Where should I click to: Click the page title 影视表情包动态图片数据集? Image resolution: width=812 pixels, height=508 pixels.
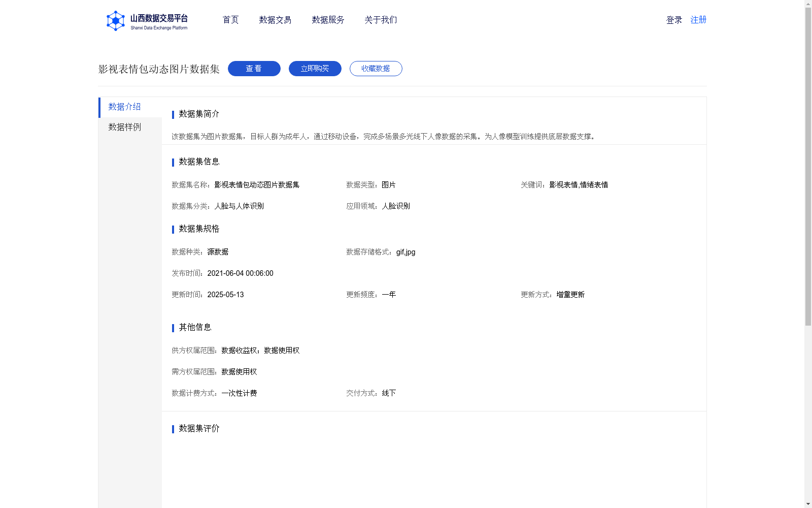[159, 69]
